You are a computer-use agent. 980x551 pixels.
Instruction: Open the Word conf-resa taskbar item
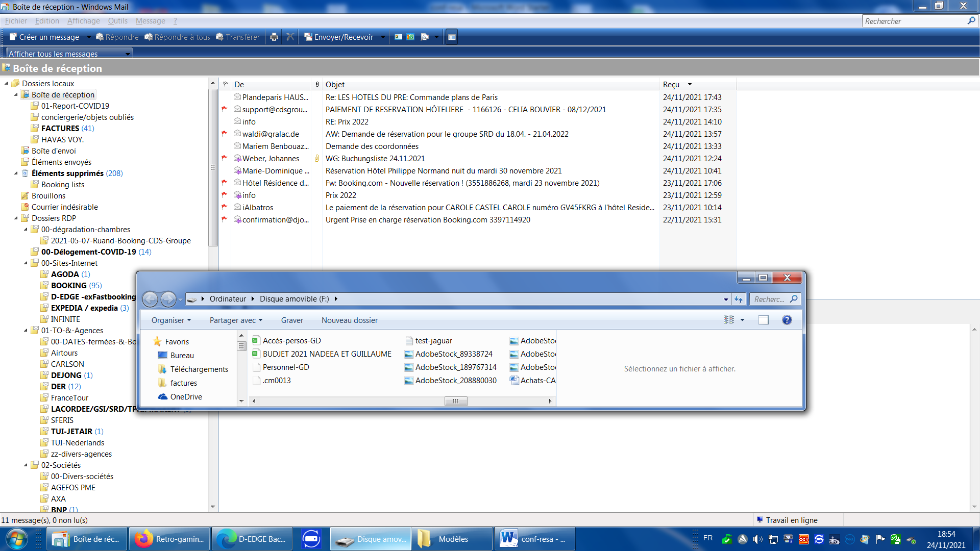click(534, 539)
